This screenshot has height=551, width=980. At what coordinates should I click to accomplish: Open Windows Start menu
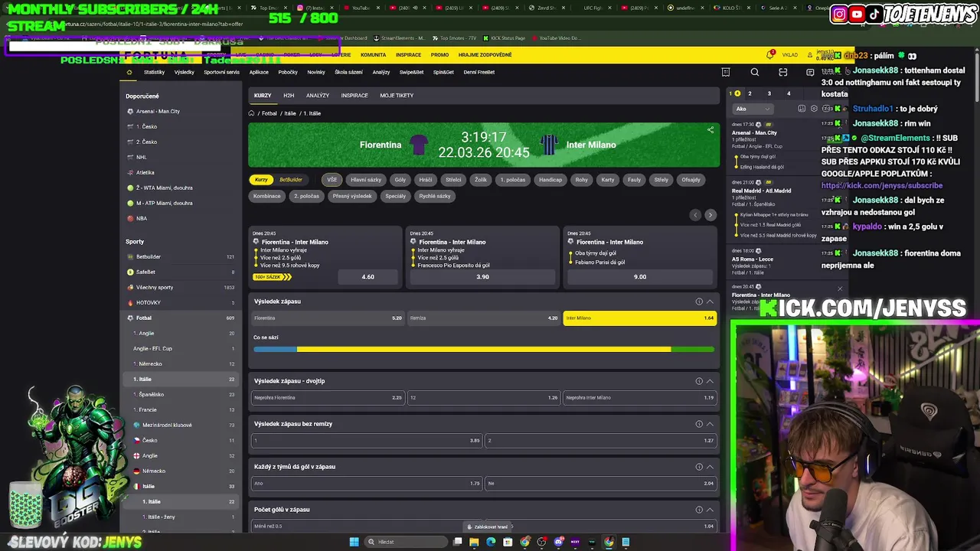(354, 542)
